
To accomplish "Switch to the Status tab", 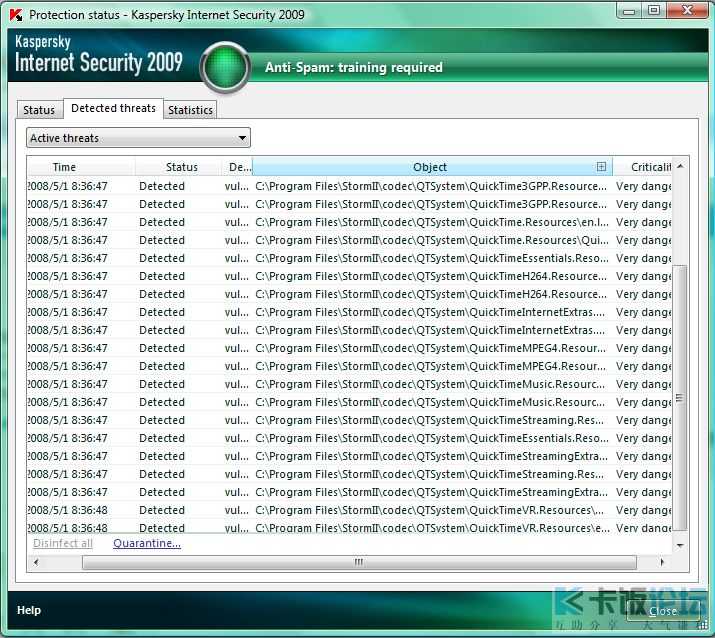I will tap(39, 110).
